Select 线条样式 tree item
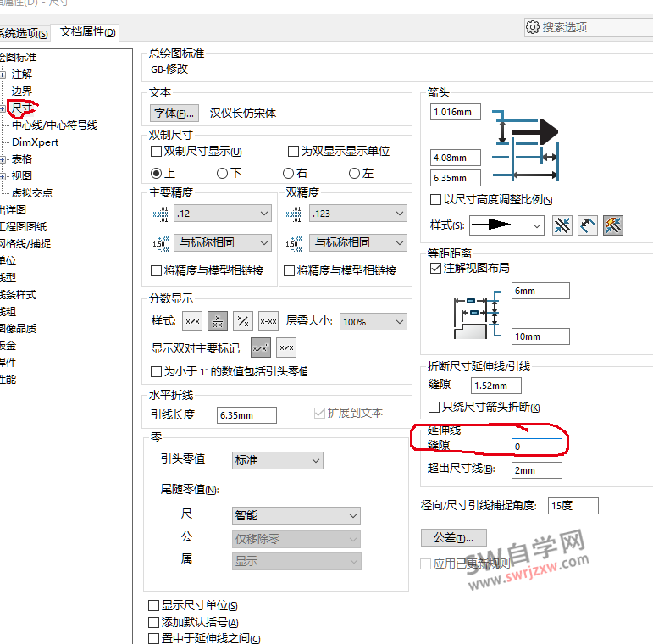The height and width of the screenshot is (644, 653). click(x=18, y=295)
